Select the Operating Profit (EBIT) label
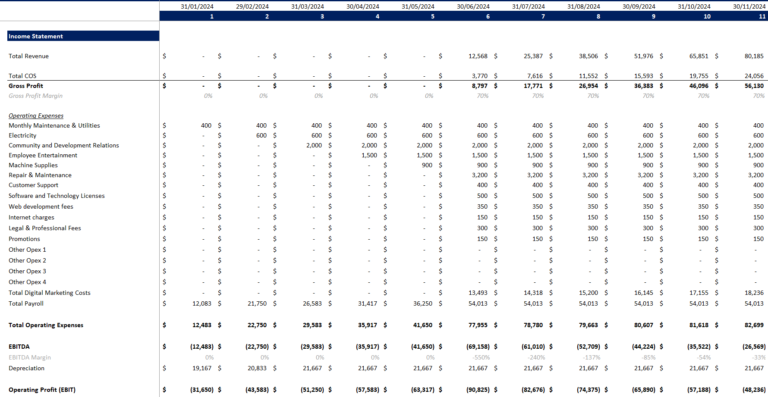 [42, 390]
